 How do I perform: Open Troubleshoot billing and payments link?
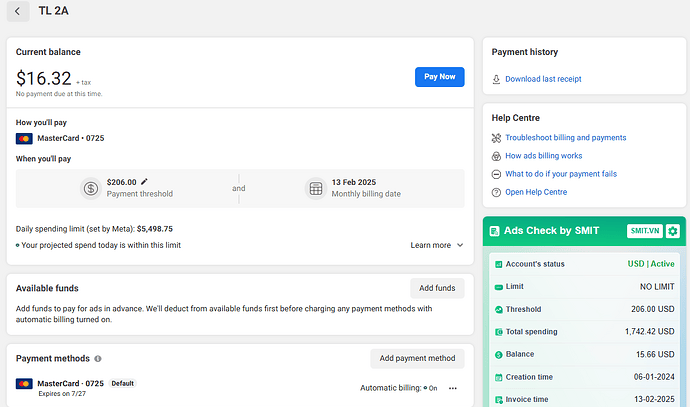coord(565,138)
